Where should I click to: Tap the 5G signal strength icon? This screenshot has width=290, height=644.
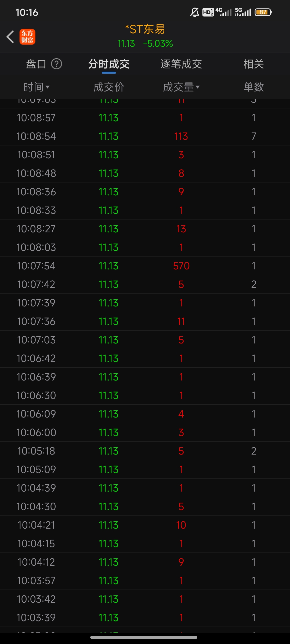[x=243, y=12]
